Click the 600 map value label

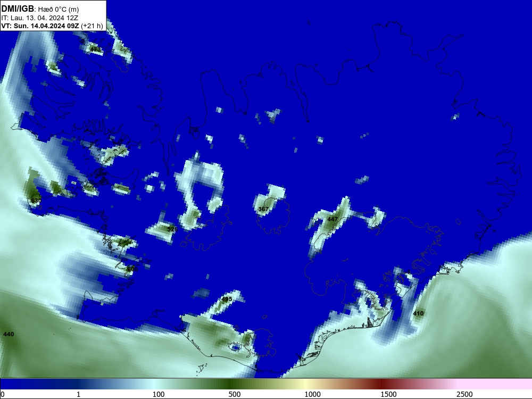point(132,269)
